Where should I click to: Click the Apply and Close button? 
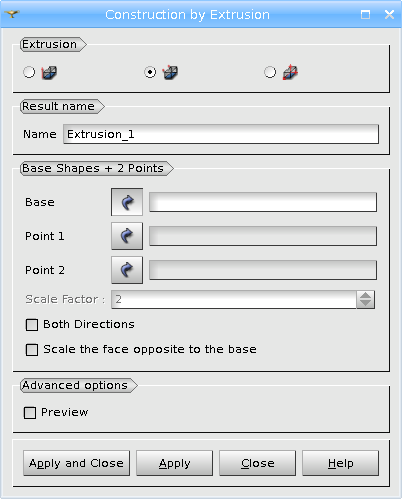pyautogui.click(x=76, y=463)
